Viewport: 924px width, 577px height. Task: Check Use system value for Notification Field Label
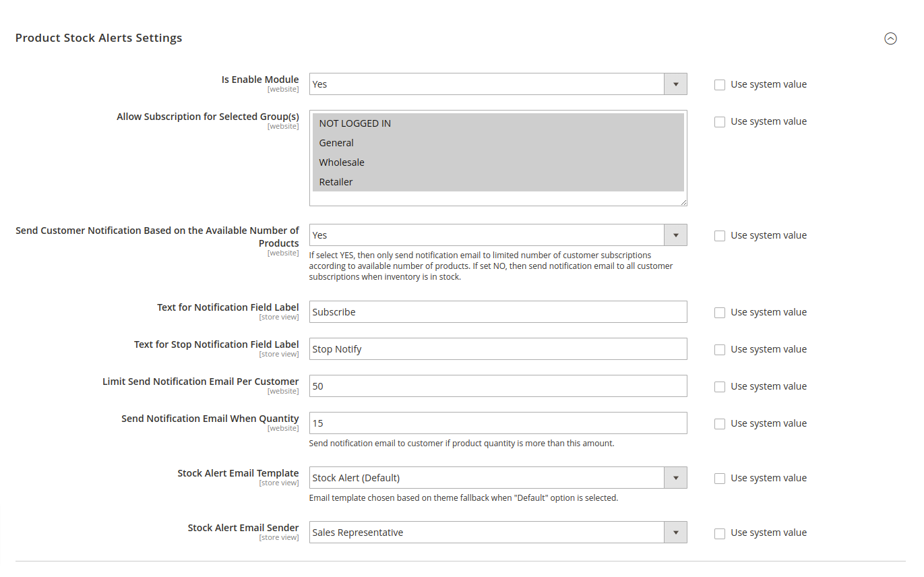click(720, 313)
